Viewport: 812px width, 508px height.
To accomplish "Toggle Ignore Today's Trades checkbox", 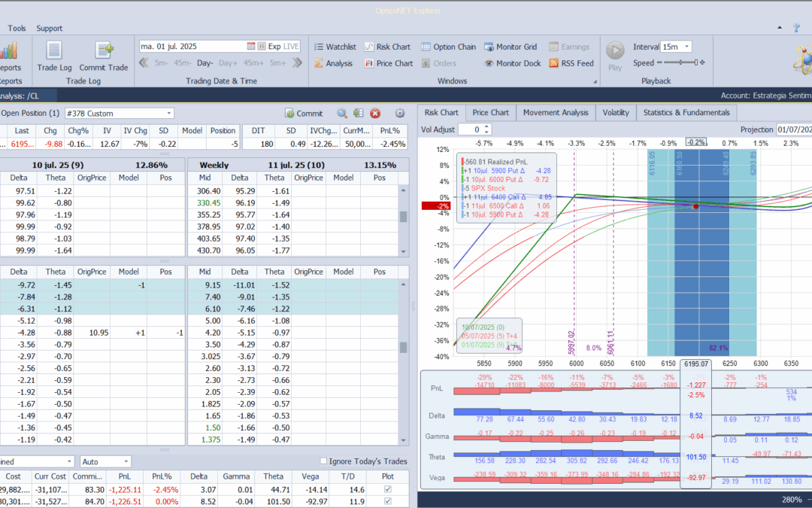I will click(x=323, y=461).
